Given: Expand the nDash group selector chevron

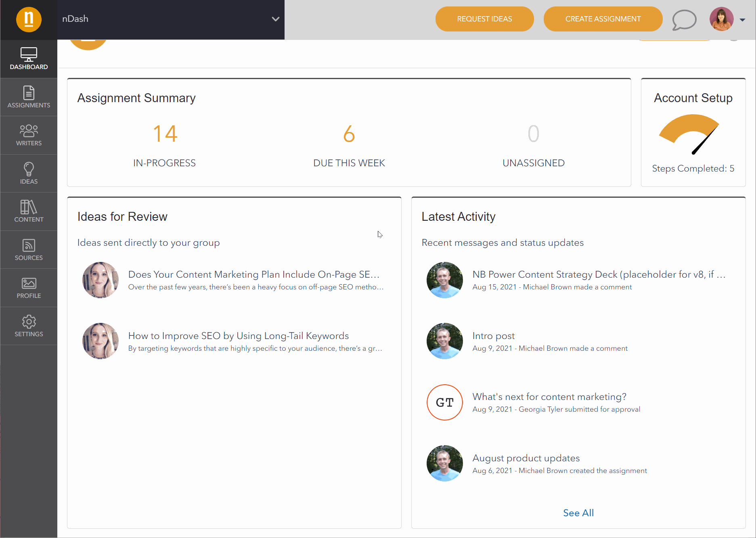Looking at the screenshot, I should (x=275, y=19).
